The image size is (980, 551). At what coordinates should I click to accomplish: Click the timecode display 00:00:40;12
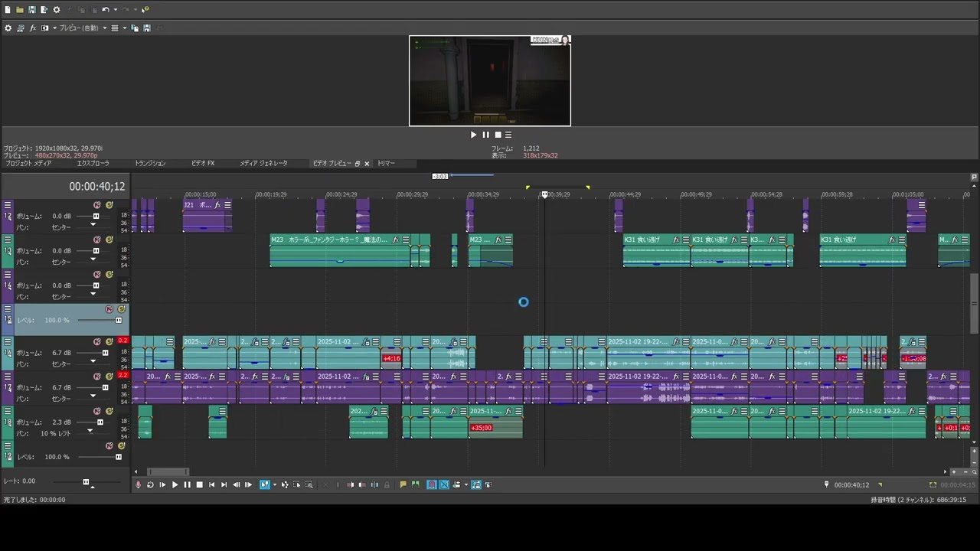(96, 187)
